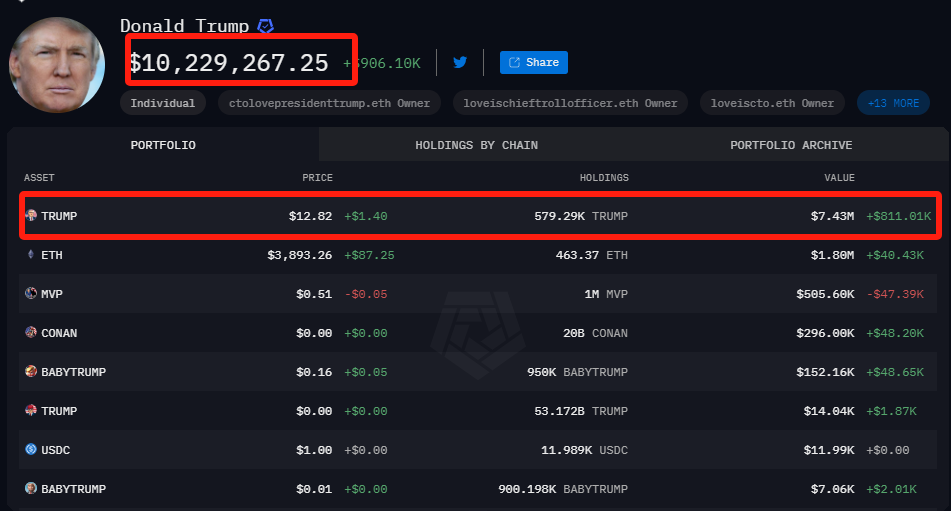Viewport: 951px width, 511px height.
Task: Switch to PORTFOLIO ARCHIVE tab
Action: pyautogui.click(x=791, y=145)
